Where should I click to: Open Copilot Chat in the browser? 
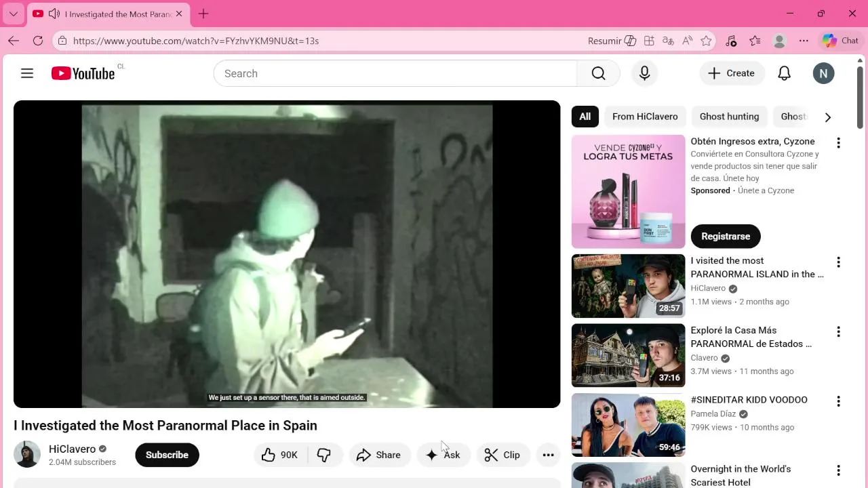(x=841, y=41)
